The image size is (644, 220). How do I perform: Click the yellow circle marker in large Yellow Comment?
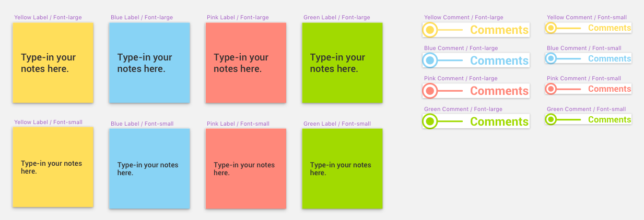tap(430, 30)
